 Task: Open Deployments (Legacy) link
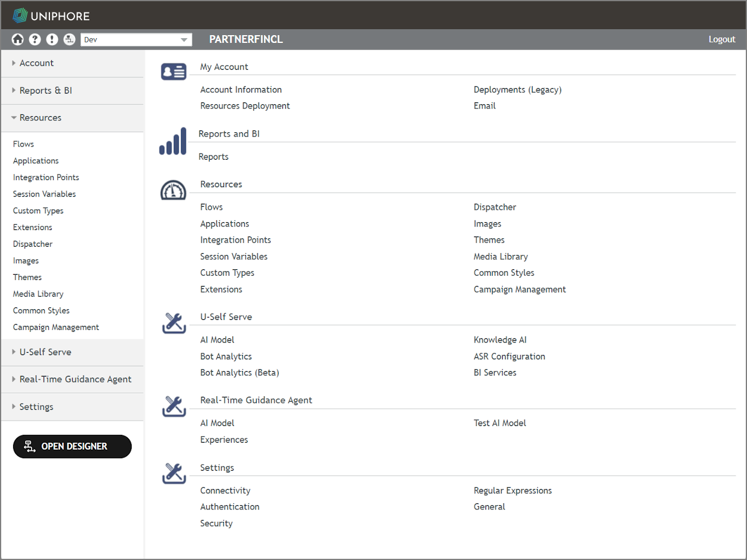(x=518, y=90)
